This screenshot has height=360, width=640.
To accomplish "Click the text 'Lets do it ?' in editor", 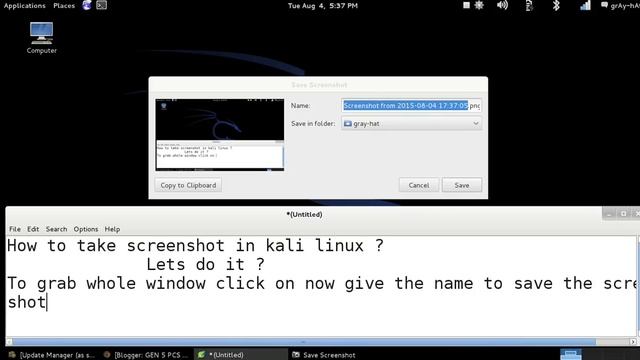I will coord(205,264).
